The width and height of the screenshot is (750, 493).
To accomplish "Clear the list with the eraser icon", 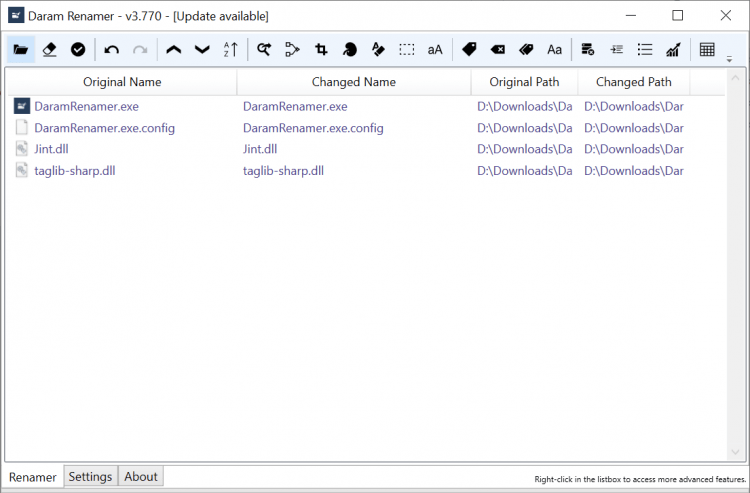I will coord(49,49).
